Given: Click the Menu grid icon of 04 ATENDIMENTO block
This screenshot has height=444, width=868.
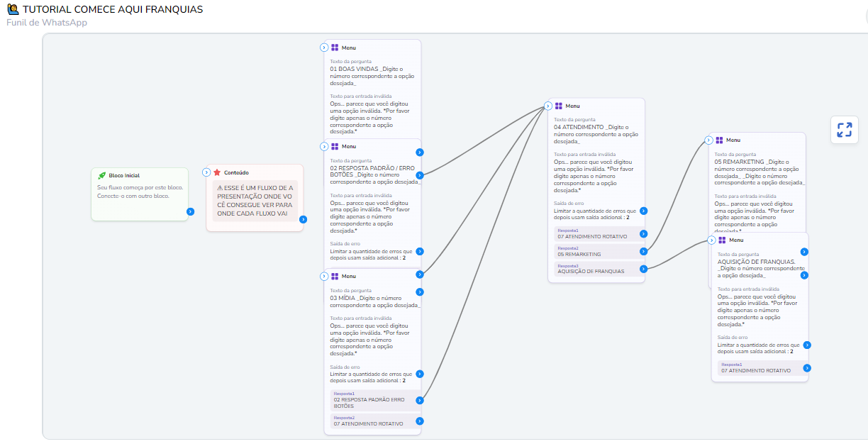Looking at the screenshot, I should [559, 106].
